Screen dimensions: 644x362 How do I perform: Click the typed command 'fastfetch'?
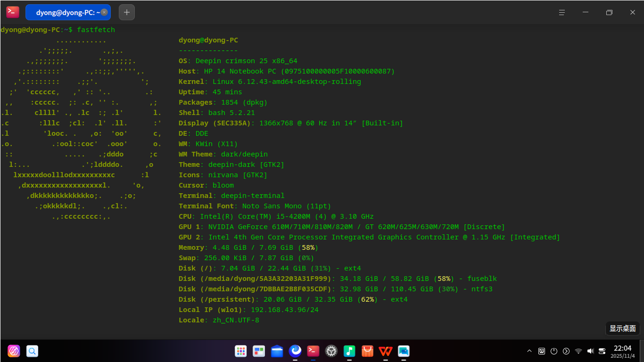click(96, 30)
